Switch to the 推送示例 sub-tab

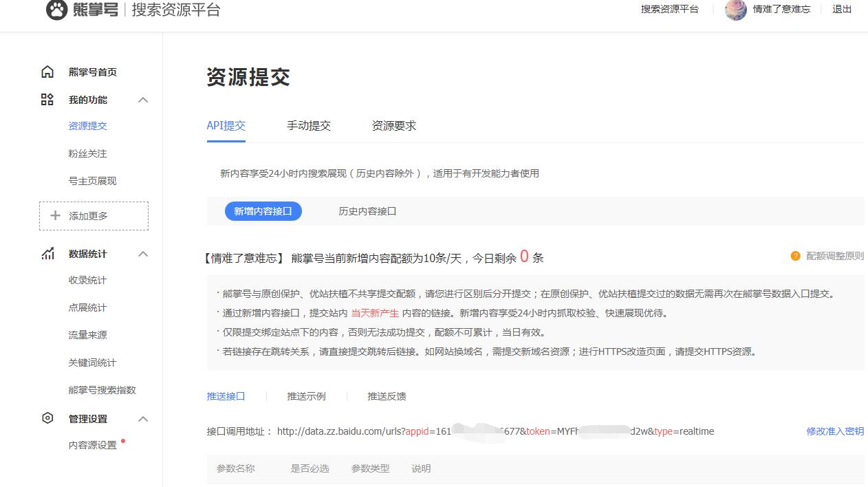(307, 396)
